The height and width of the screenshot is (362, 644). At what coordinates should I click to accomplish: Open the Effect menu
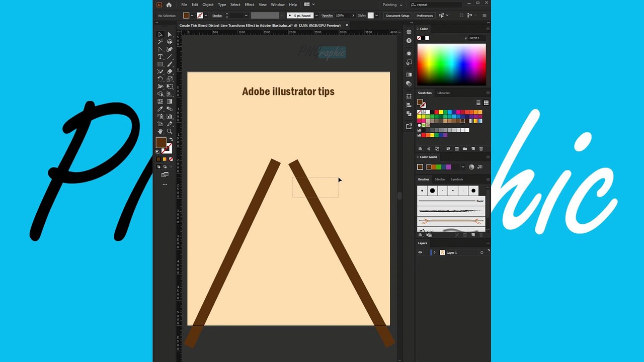250,5
